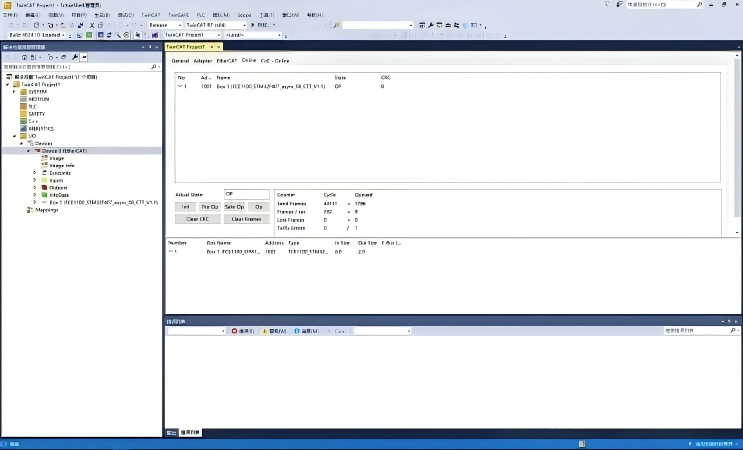Image resolution: width=743 pixels, height=450 pixels.
Task: Open the TwinSAFE menu
Action: [178, 15]
